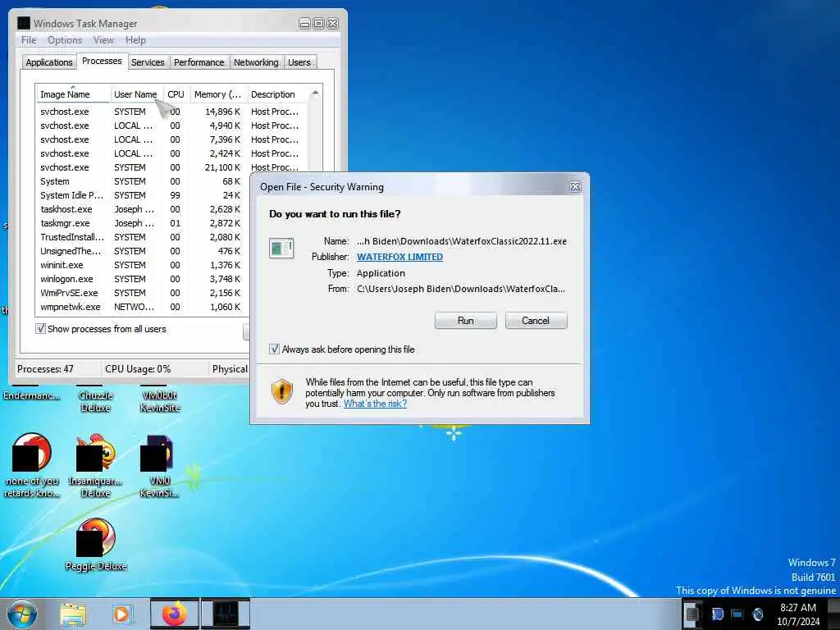Sort processes by Description column
840x630 pixels.
coord(279,94)
